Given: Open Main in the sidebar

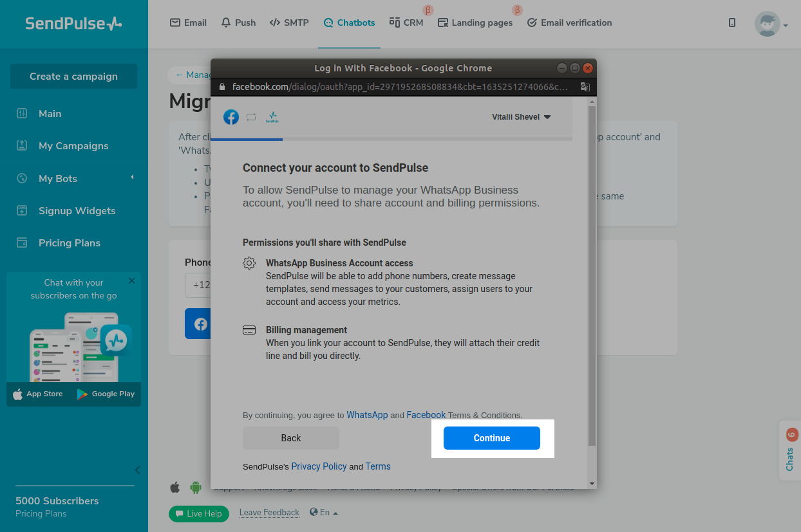Looking at the screenshot, I should click(50, 114).
